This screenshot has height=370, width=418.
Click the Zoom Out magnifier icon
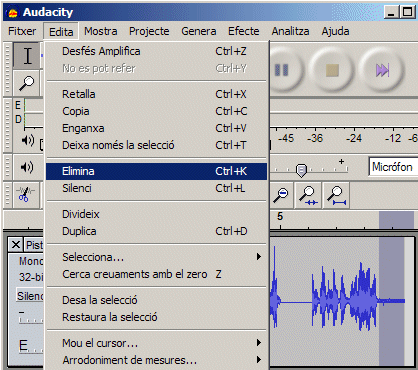pos(281,196)
